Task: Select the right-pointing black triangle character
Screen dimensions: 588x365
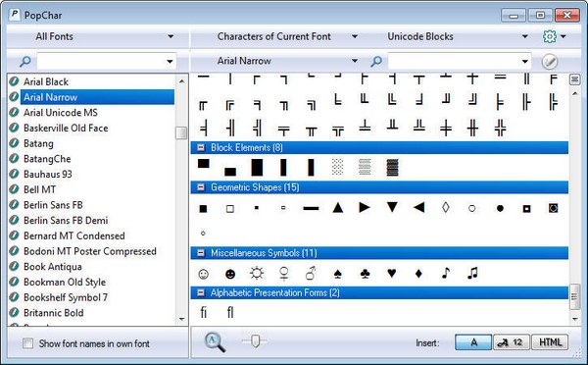Action: click(x=365, y=207)
